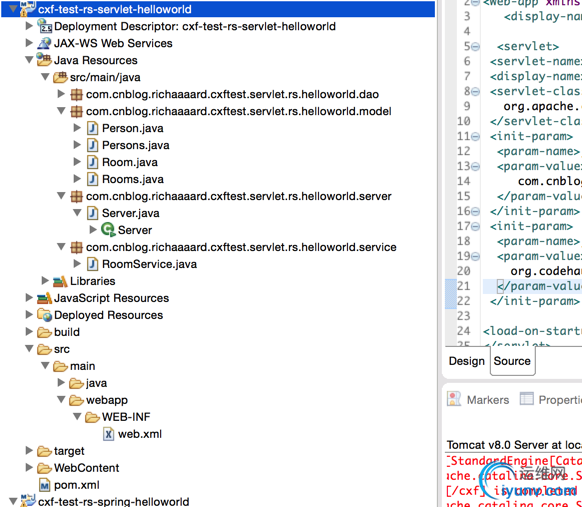Screen dimensions: 582x507
Task: Click the Server class run icon
Action: 108,230
